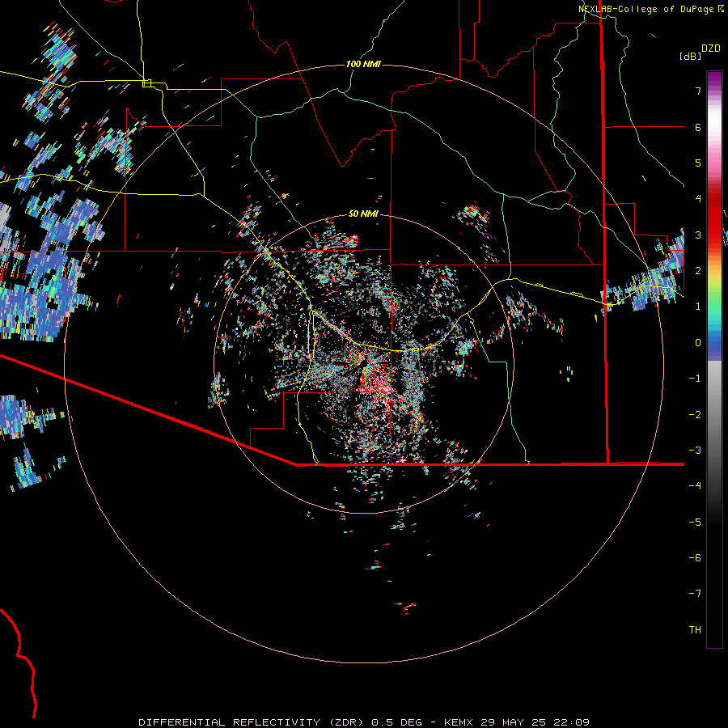
Task: Click the 7 value on color scale
Action: (698, 91)
